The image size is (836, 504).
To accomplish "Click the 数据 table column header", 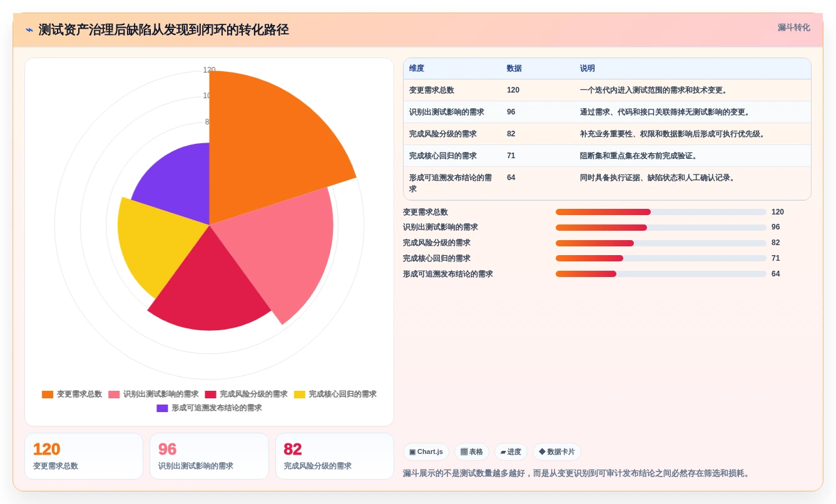I will point(514,69).
